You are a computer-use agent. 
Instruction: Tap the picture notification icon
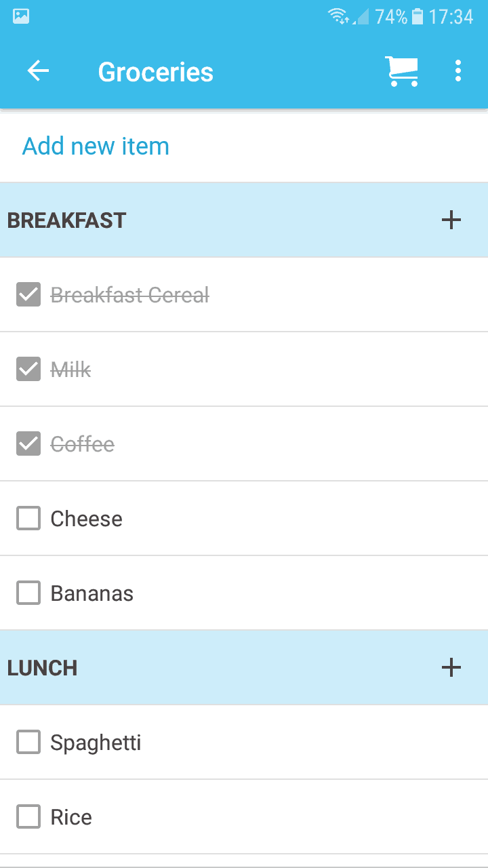click(x=21, y=16)
